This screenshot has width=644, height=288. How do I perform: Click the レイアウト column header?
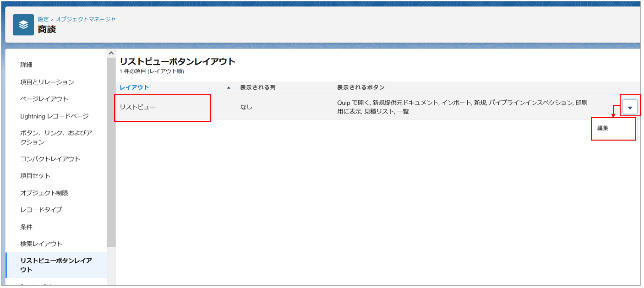pyautogui.click(x=134, y=87)
